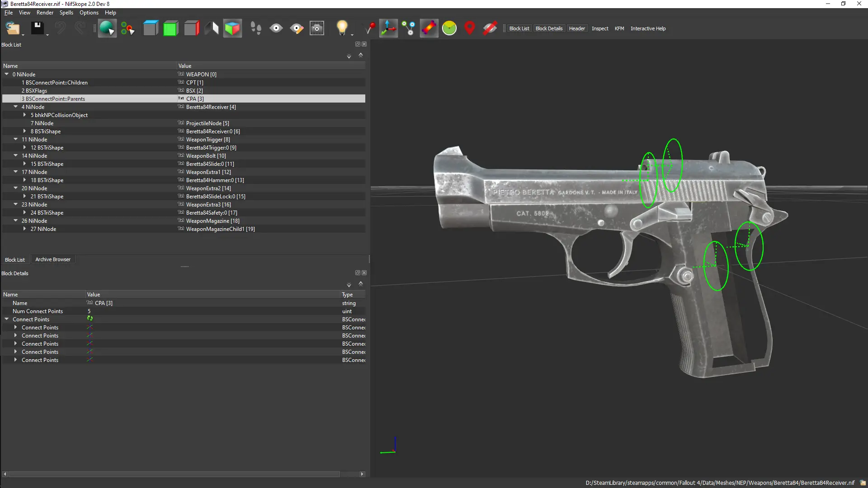Switch to side view with red-side cube
Screen dimensions: 868x488
[192, 28]
